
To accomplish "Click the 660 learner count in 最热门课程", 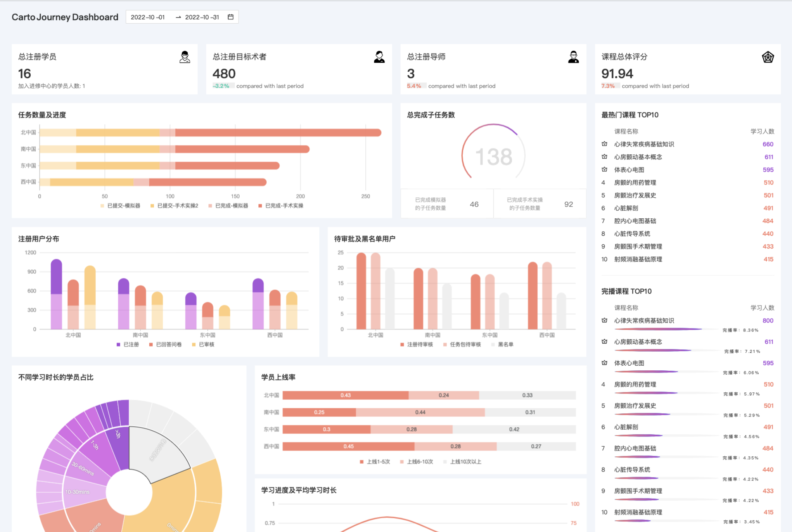I will [x=768, y=144].
